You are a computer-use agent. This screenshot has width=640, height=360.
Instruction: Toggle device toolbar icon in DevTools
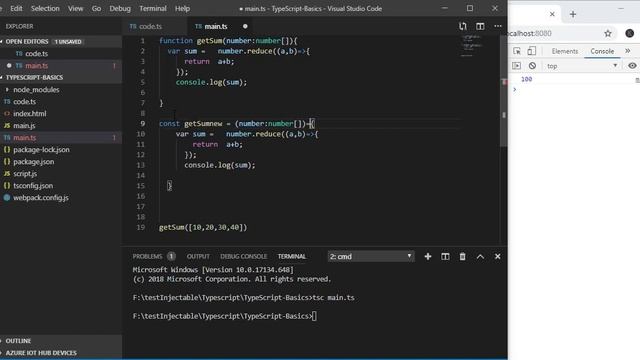(x=531, y=51)
